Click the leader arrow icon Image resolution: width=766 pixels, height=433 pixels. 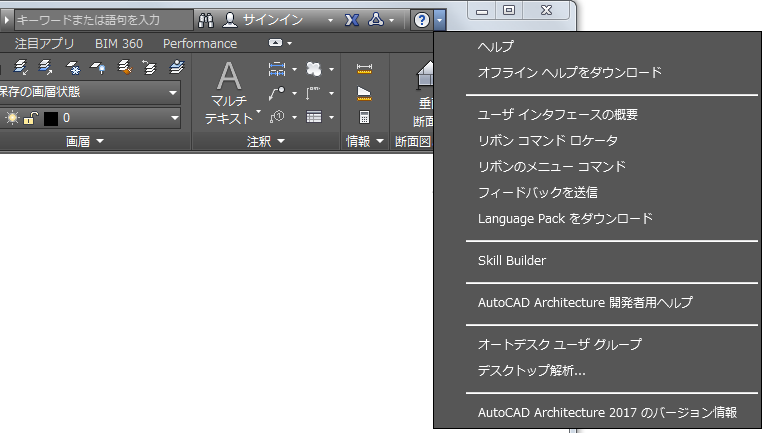(277, 93)
